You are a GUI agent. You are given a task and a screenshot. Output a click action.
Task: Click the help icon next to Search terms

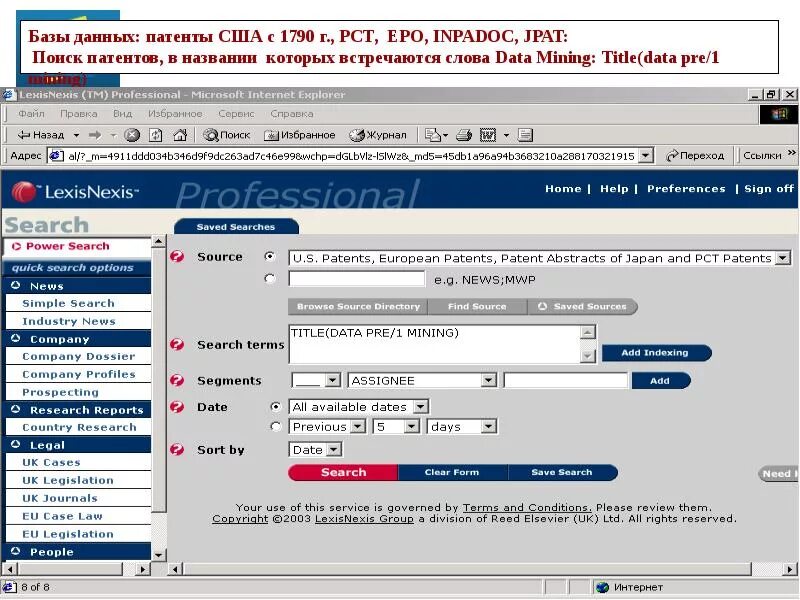pos(177,344)
